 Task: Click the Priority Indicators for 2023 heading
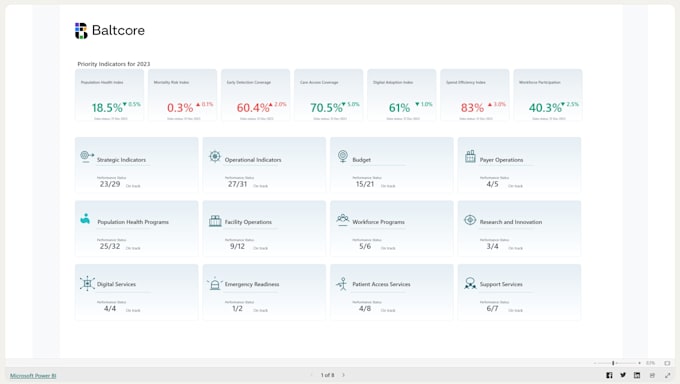[x=114, y=64]
